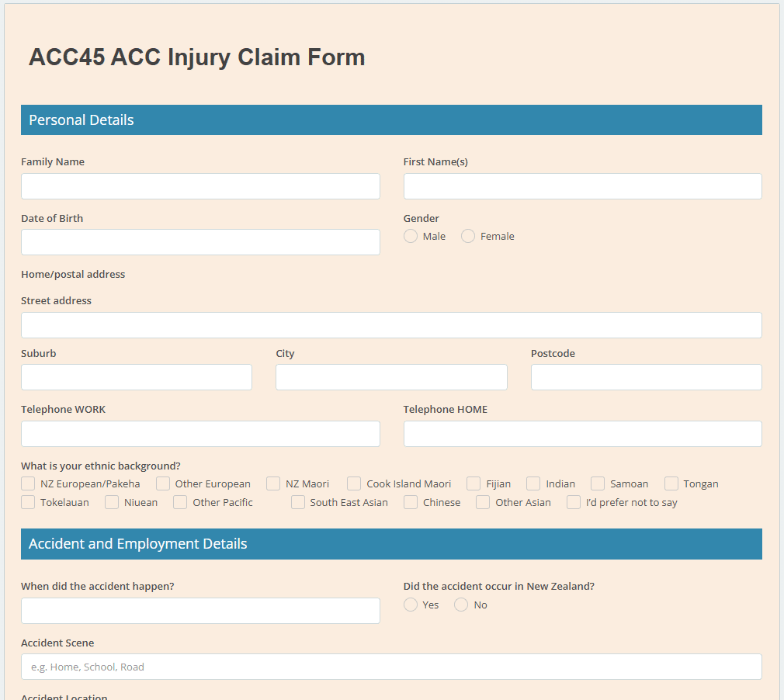Select the Date of Birth input
The width and height of the screenshot is (784, 700).
(200, 242)
